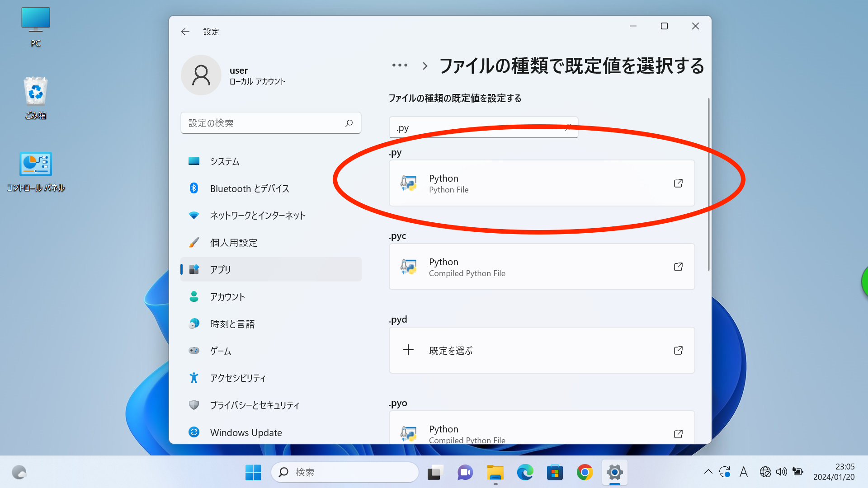This screenshot has height=488, width=868.
Task: Launch Microsoft Edge from the taskbar
Action: [x=524, y=472]
